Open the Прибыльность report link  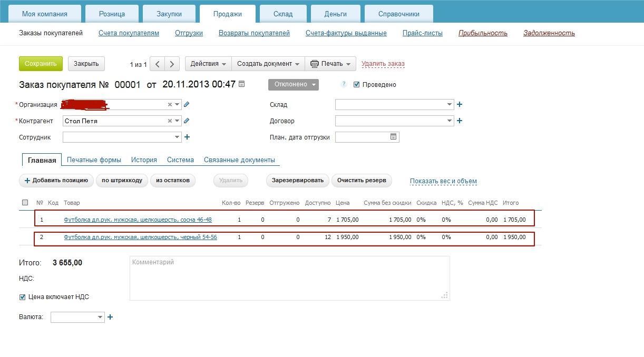pyautogui.click(x=483, y=33)
